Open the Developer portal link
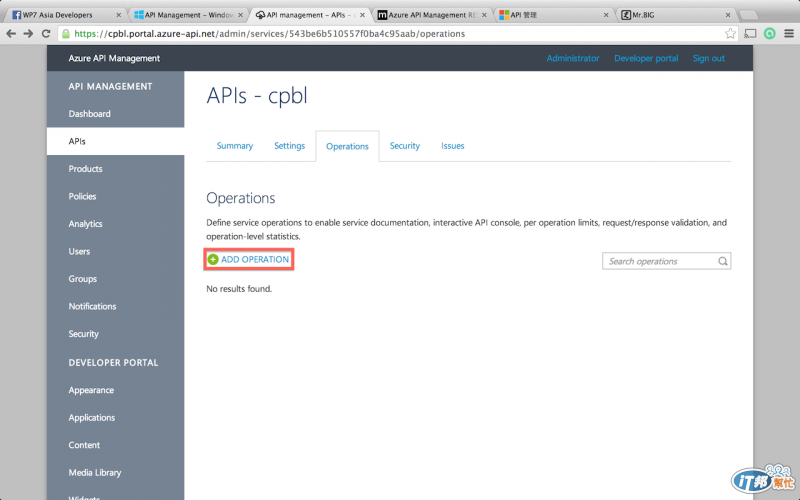The image size is (800, 500). pyautogui.click(x=646, y=58)
